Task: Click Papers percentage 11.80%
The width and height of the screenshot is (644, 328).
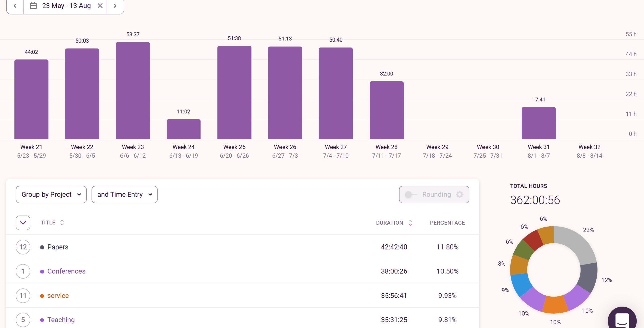Action: (x=447, y=247)
